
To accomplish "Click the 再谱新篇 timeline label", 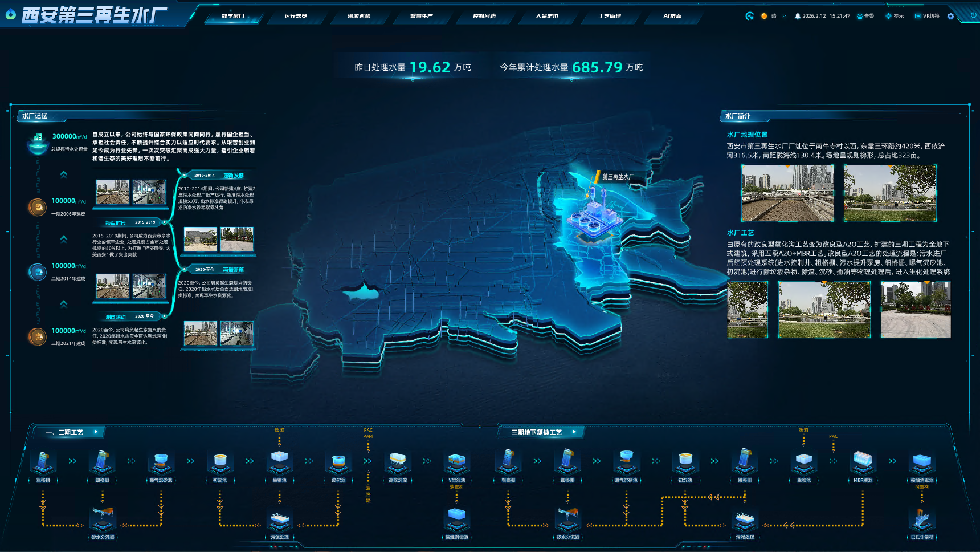I will 233,270.
